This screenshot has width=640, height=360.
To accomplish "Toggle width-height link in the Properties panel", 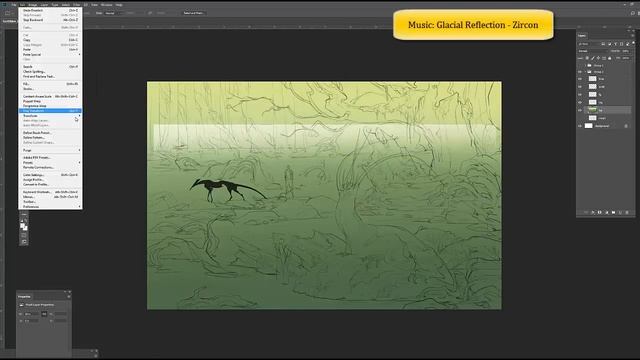I will coord(44,314).
